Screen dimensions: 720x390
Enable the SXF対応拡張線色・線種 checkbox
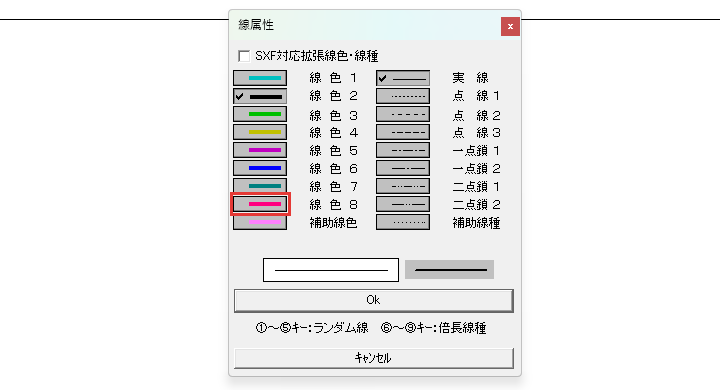click(x=244, y=56)
